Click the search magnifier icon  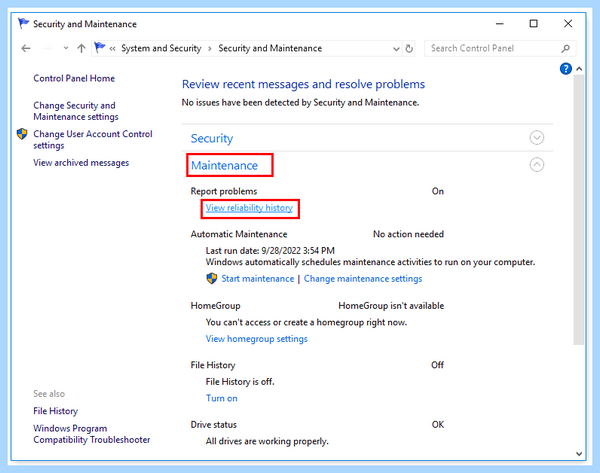566,48
